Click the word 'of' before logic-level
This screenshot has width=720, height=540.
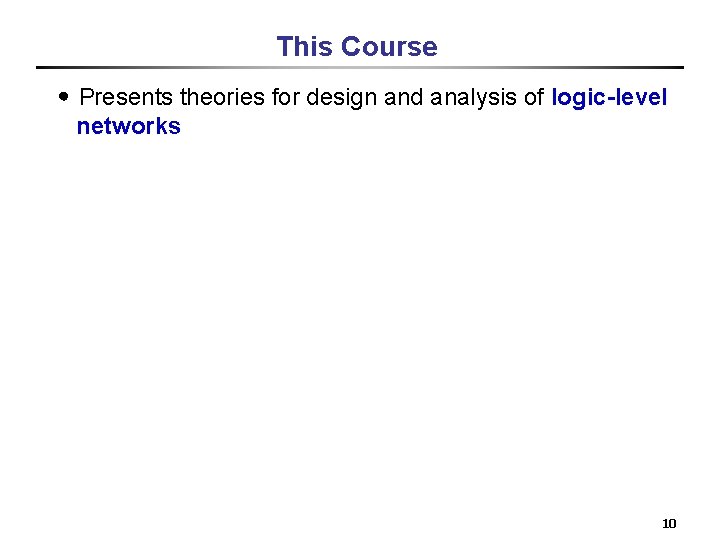click(x=534, y=97)
